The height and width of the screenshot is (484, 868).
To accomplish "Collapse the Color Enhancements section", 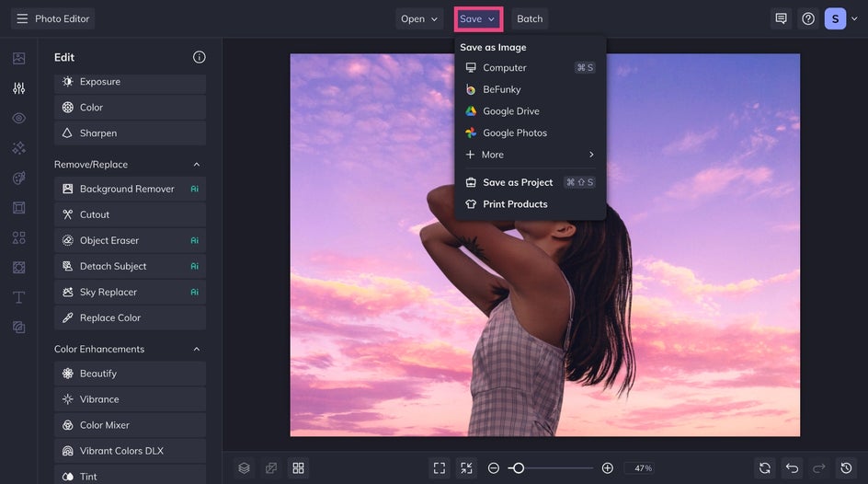I will pos(197,349).
